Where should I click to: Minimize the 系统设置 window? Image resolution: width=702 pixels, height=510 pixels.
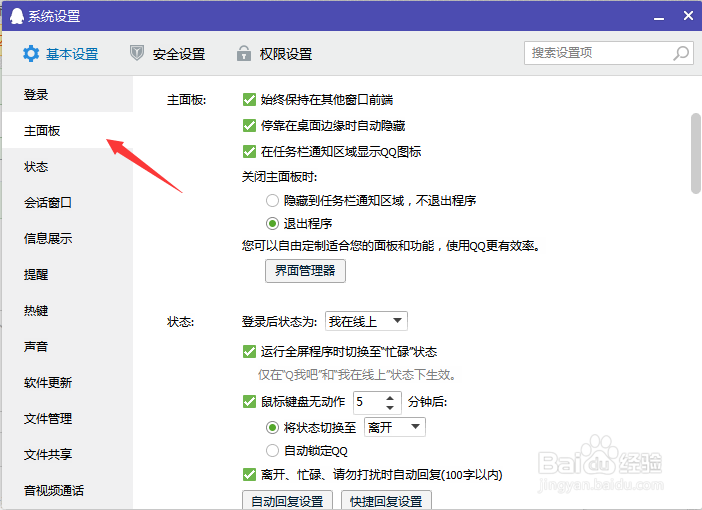tap(659, 17)
